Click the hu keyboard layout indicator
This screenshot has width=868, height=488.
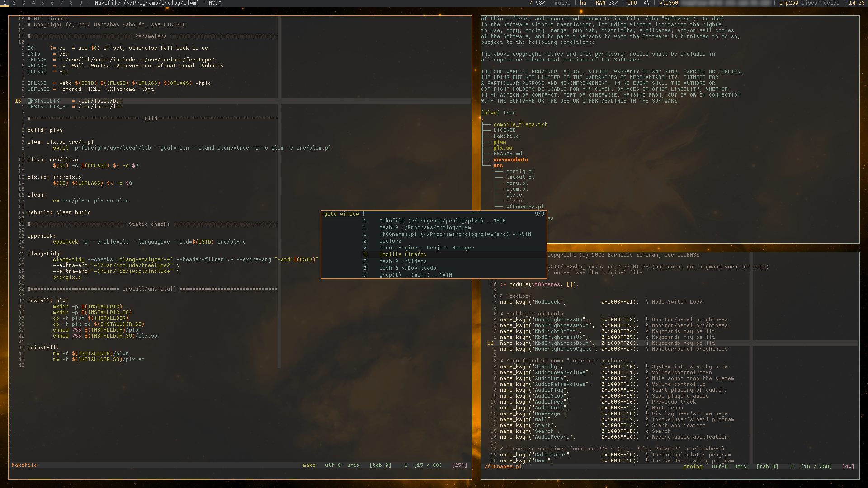[x=583, y=3]
